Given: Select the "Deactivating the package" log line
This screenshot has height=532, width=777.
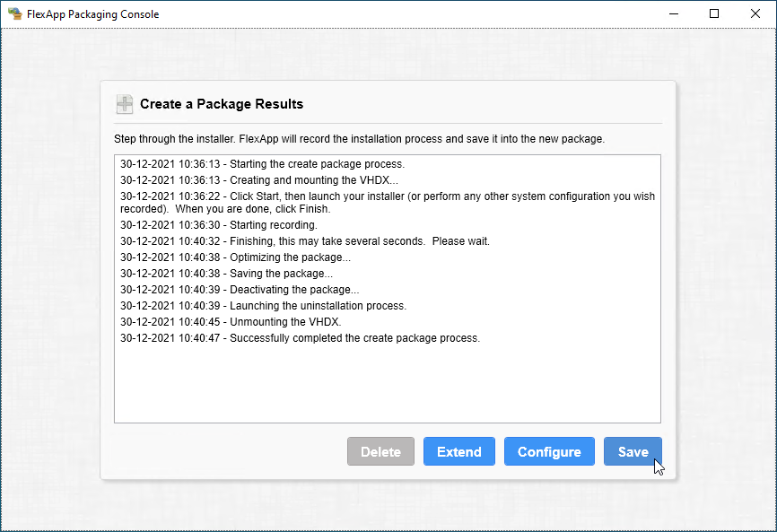Looking at the screenshot, I should [x=240, y=290].
